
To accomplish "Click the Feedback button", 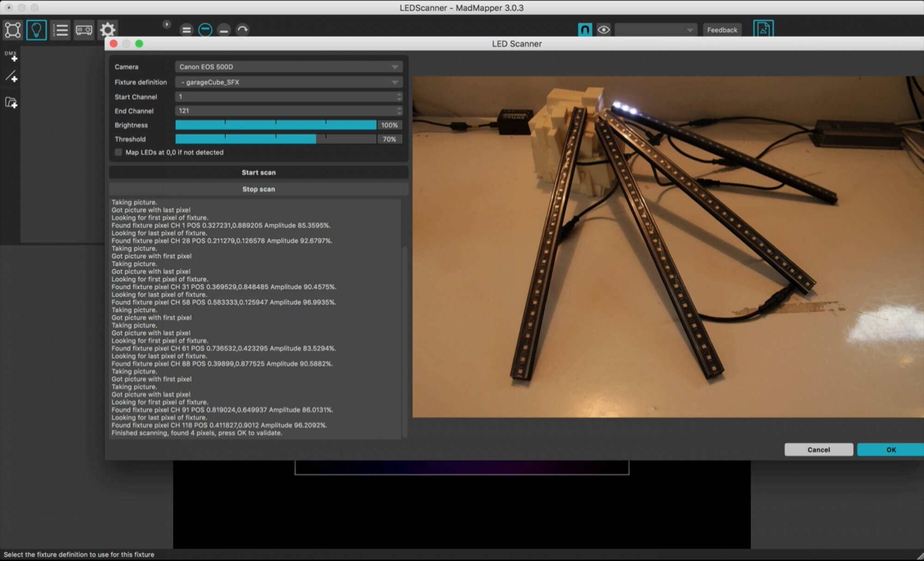I will click(x=722, y=30).
